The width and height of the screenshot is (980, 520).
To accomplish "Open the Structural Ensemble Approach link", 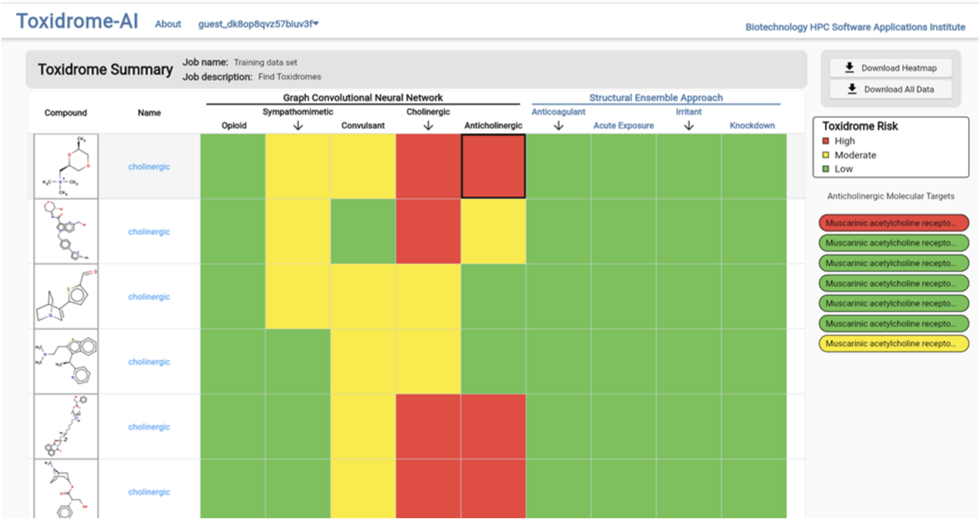I will pyautogui.click(x=655, y=98).
